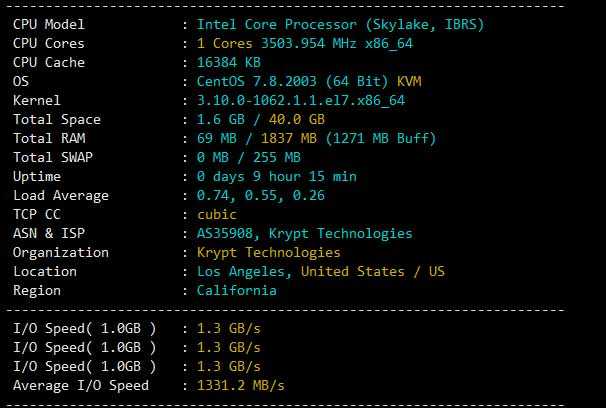Click the Total RAM label

(x=49, y=138)
